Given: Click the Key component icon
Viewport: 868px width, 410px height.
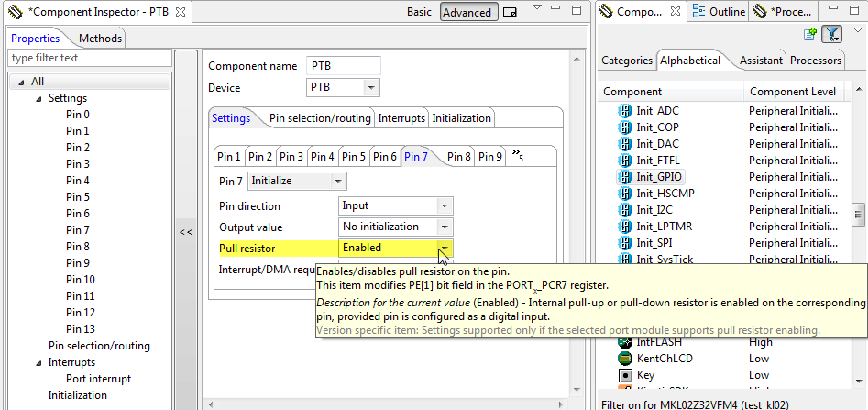Looking at the screenshot, I should [625, 375].
